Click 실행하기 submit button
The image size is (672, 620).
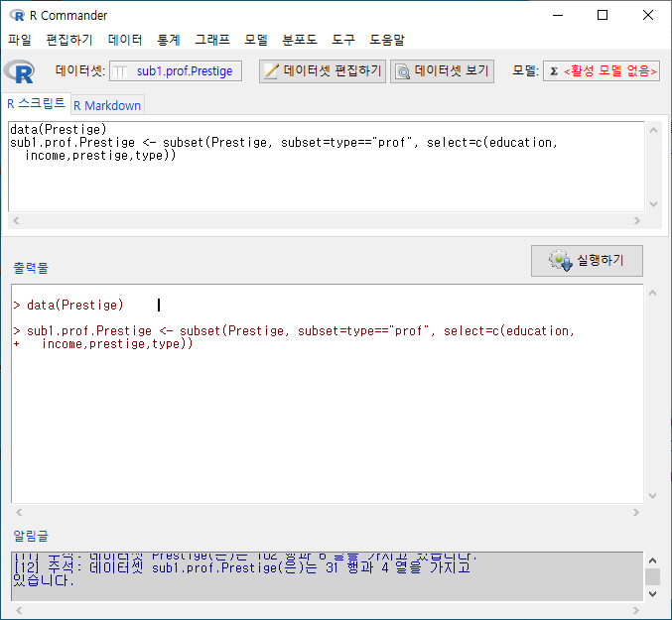point(587,261)
